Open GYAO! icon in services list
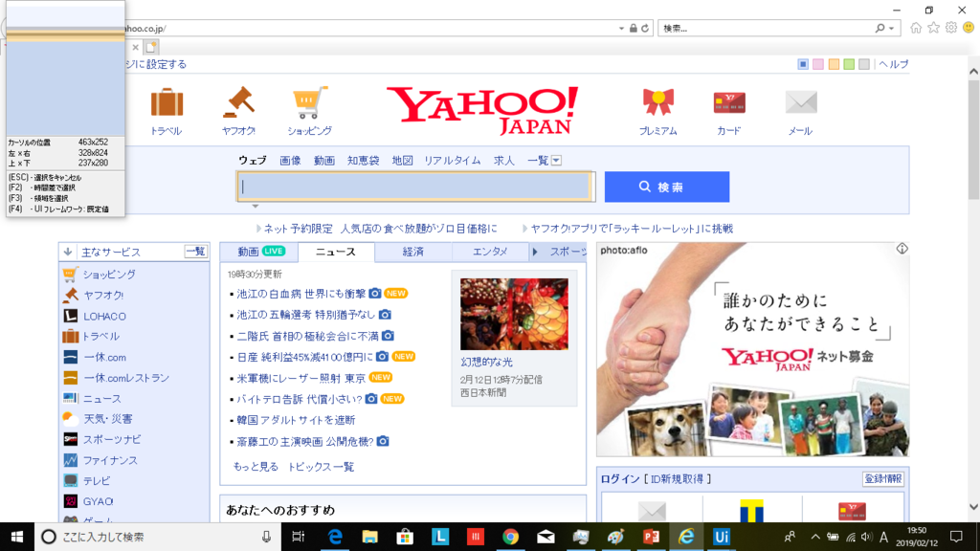 click(x=71, y=501)
